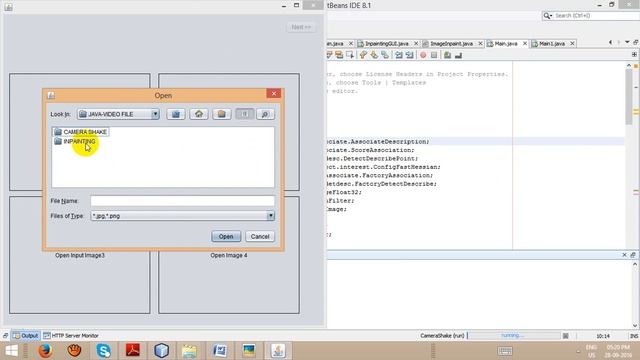Switch Open dialog to List view
This screenshot has height=360, width=640.
(244, 114)
